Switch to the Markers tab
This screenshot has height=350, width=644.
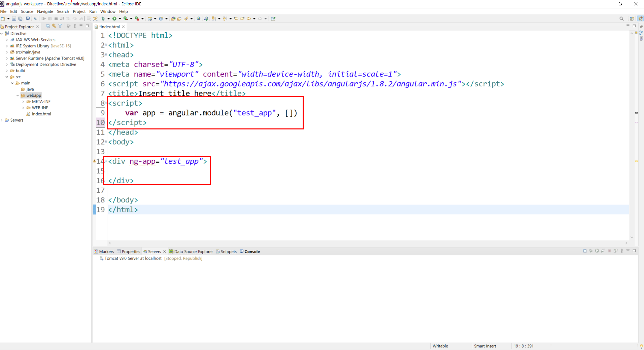click(x=104, y=251)
